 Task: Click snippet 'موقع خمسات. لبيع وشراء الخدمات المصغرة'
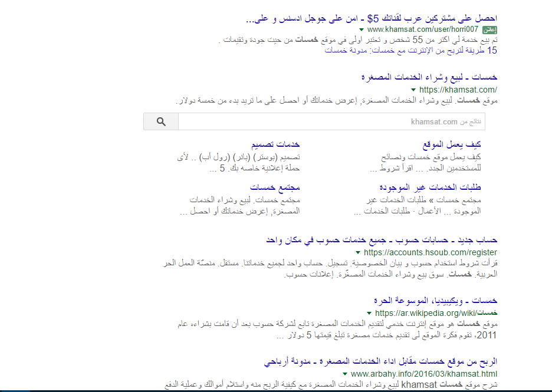coord(337,101)
